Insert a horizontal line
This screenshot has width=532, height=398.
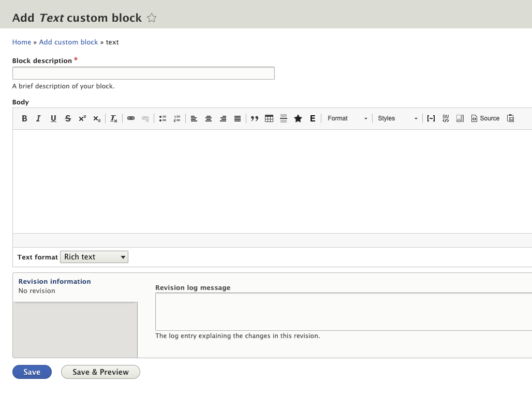pos(284,118)
